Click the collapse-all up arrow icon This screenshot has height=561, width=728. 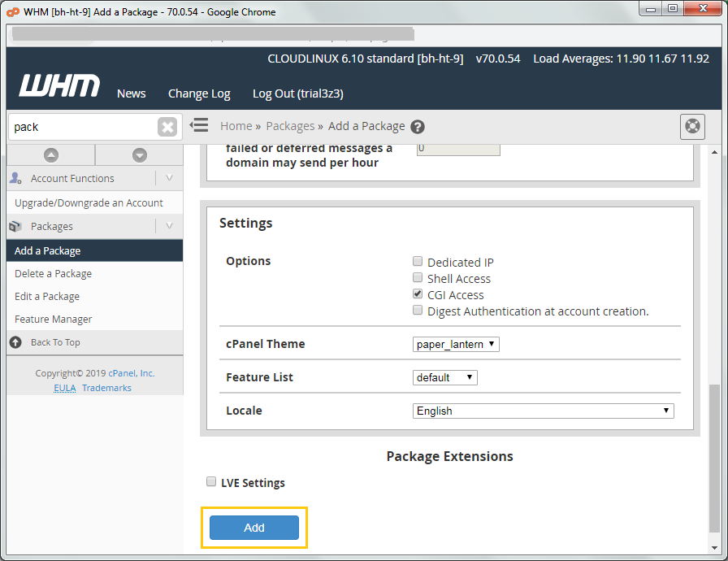pyautogui.click(x=51, y=155)
